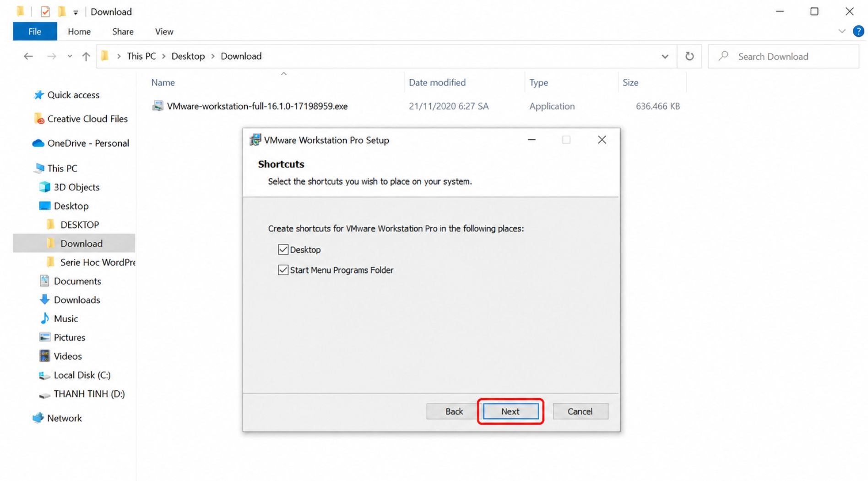Click This PC in the address bar breadcrumb
The width and height of the screenshot is (868, 481).
pos(141,56)
